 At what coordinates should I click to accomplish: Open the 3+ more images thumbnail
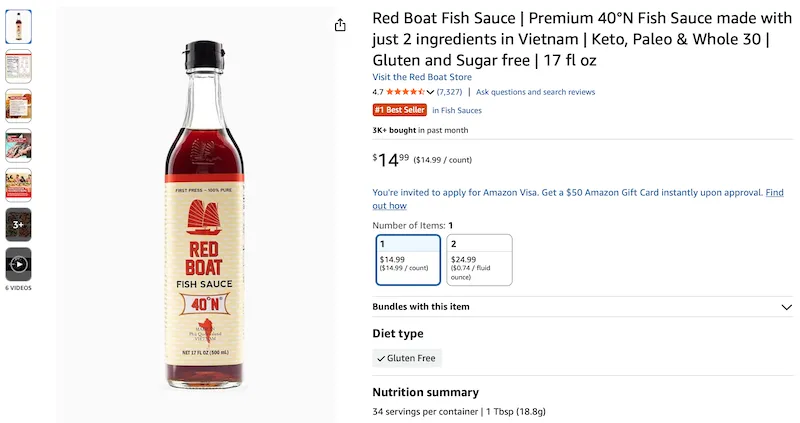pos(18,224)
